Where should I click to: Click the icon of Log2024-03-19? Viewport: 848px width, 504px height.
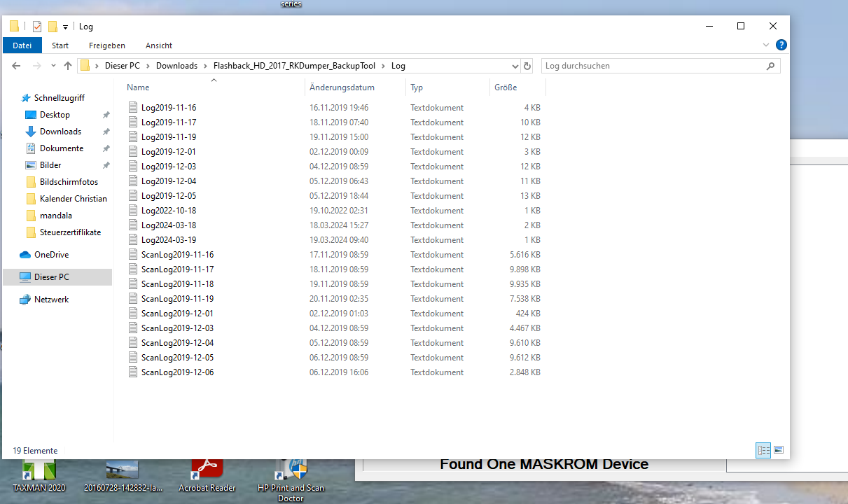tap(133, 240)
